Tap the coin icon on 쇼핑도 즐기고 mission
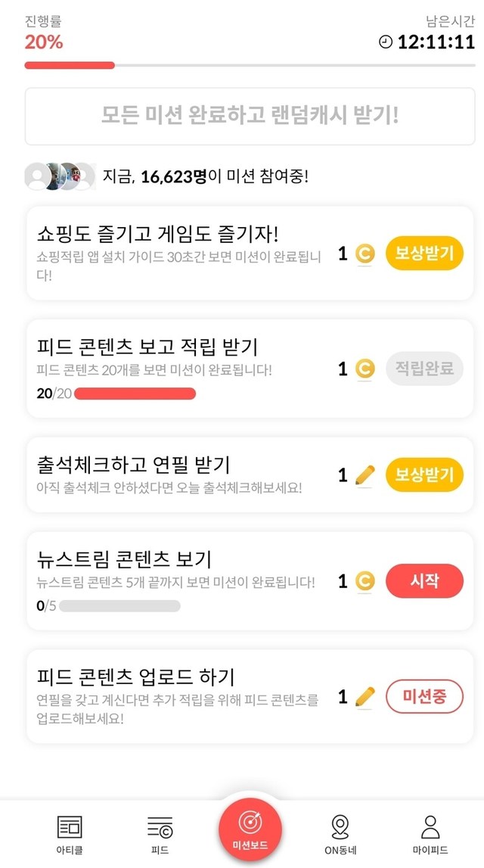The width and height of the screenshot is (484, 868). (365, 254)
